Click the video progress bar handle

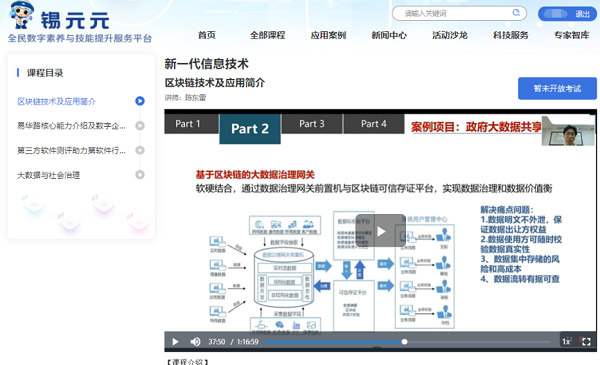point(404,342)
